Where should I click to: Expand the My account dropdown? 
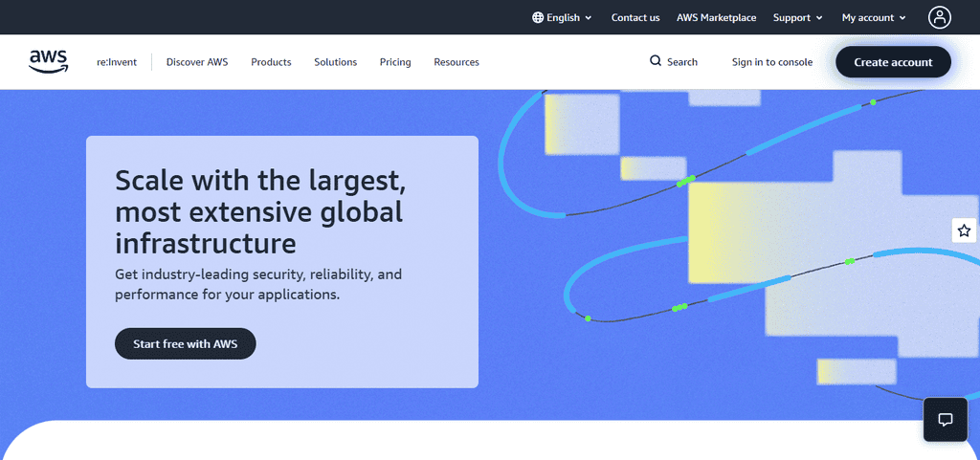pos(874,17)
